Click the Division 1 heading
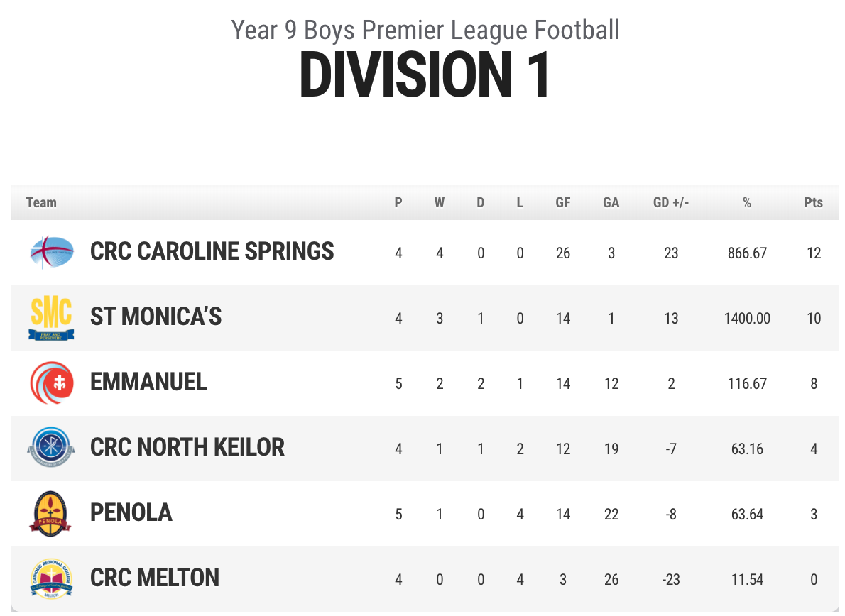The image size is (845, 616). point(425,75)
